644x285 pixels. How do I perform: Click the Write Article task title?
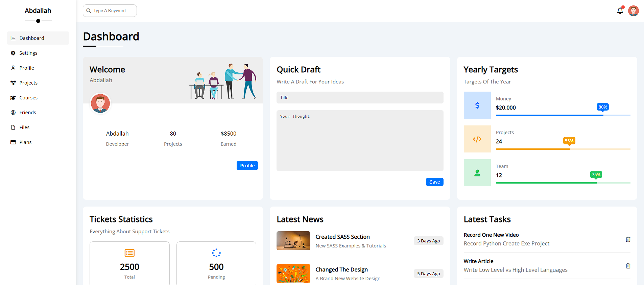(x=478, y=261)
